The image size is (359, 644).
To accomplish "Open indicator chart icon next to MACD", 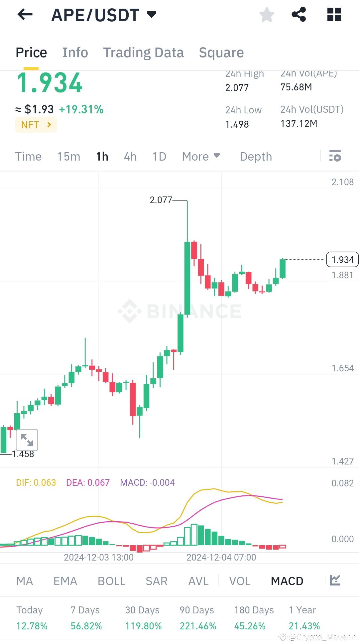I will click(335, 581).
